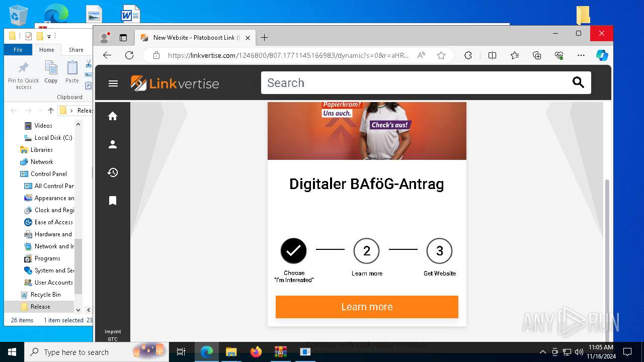Click the Linkvertise logo
This screenshot has width=644, height=362.
click(x=175, y=83)
